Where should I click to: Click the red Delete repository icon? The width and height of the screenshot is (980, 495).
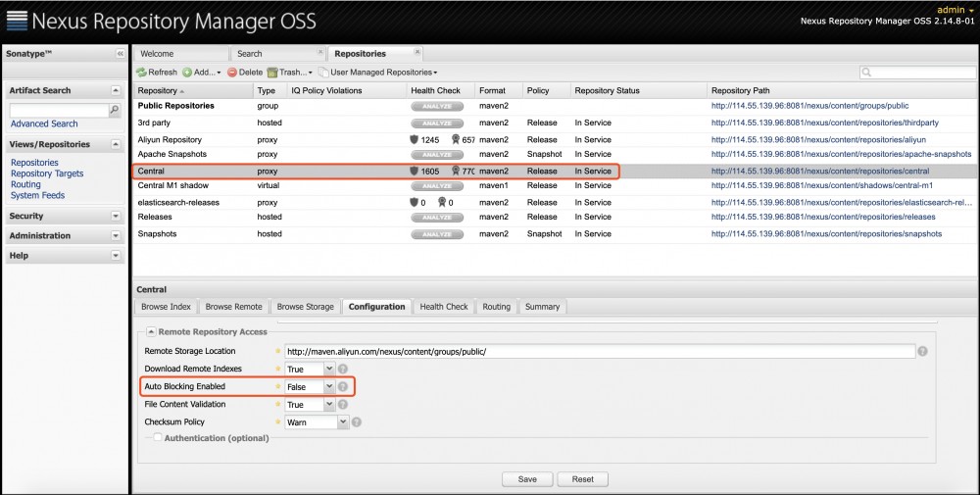[x=232, y=73]
